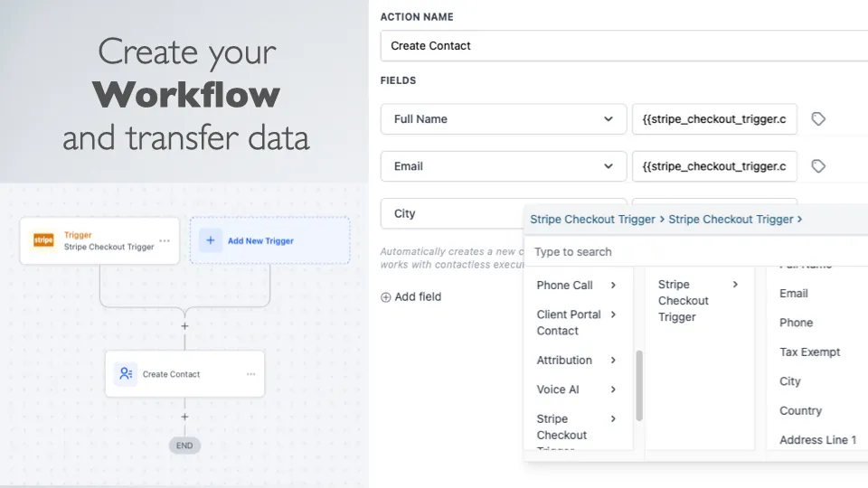The height and width of the screenshot is (488, 868).
Task: Click the tag icon beside Full Name value
Action: coord(818,119)
